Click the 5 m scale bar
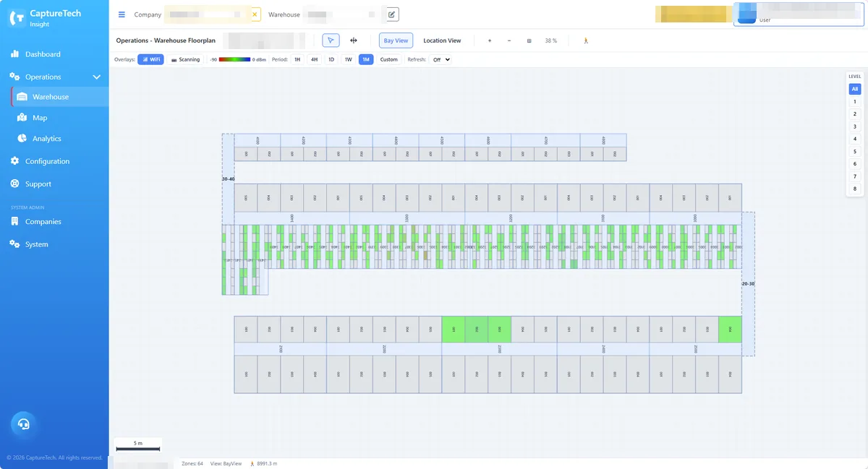 pyautogui.click(x=137, y=444)
